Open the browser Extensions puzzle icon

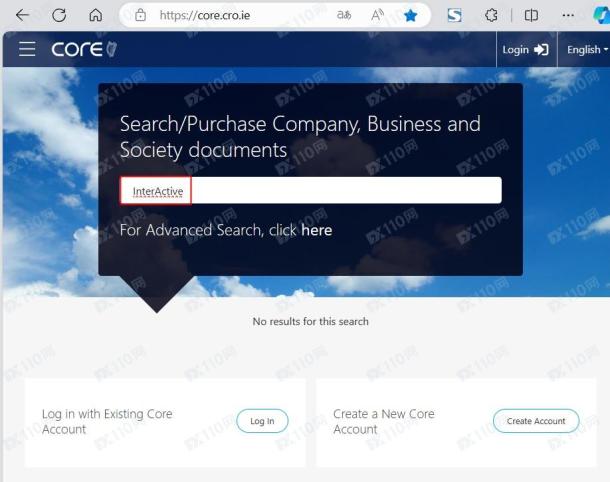pos(491,15)
